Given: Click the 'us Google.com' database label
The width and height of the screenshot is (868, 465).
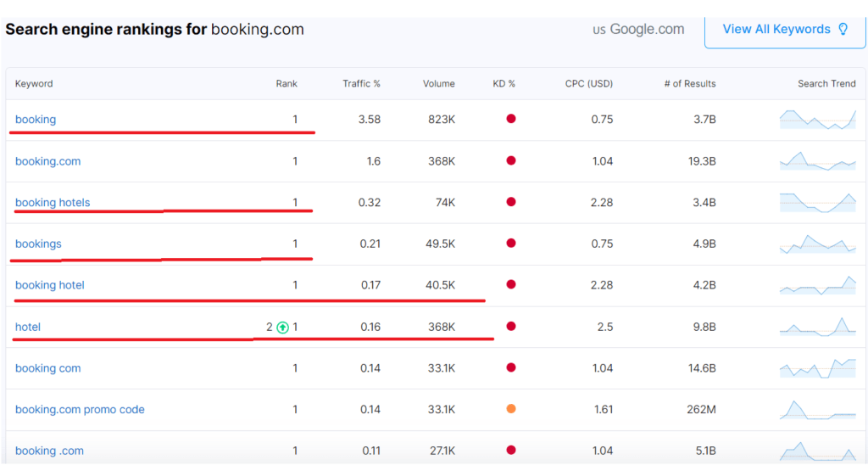Looking at the screenshot, I should [x=638, y=30].
